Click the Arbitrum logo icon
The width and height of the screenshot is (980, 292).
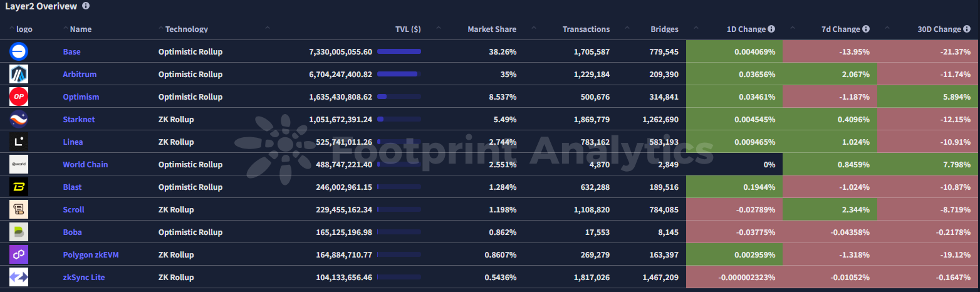click(x=19, y=74)
